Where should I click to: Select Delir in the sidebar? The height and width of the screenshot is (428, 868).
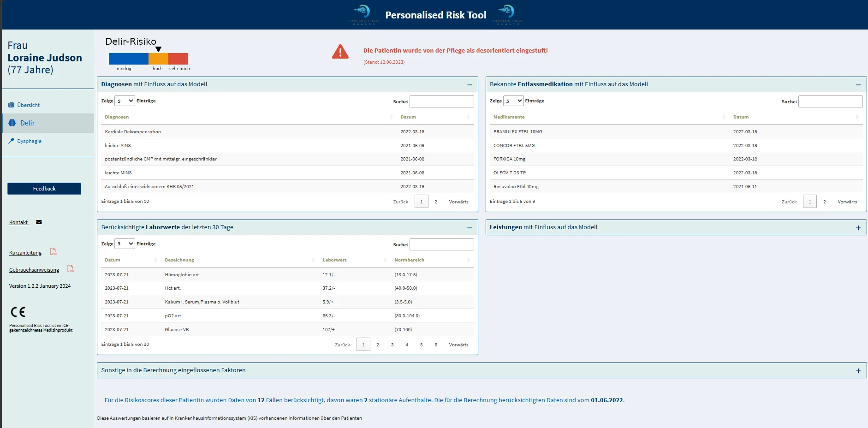click(x=48, y=123)
